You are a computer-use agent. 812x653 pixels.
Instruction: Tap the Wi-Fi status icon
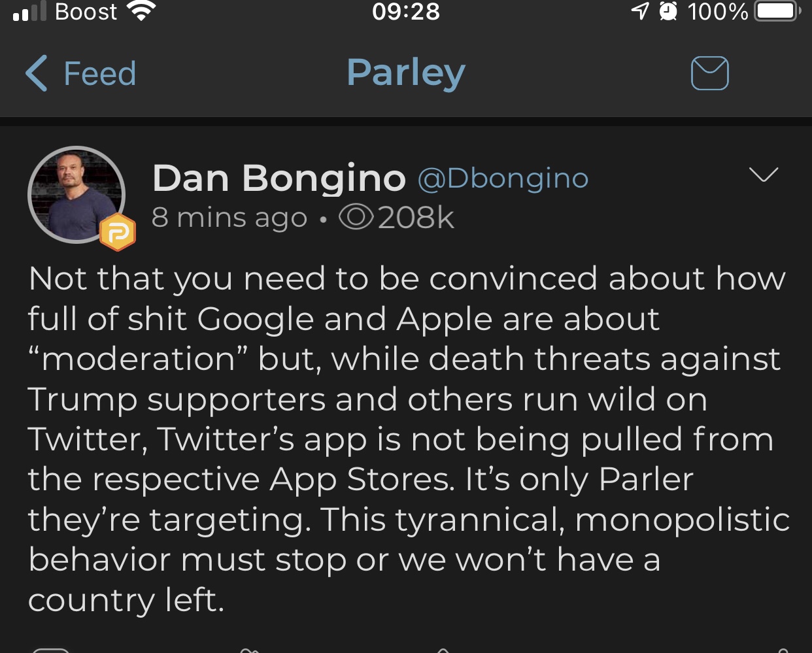pos(141,11)
